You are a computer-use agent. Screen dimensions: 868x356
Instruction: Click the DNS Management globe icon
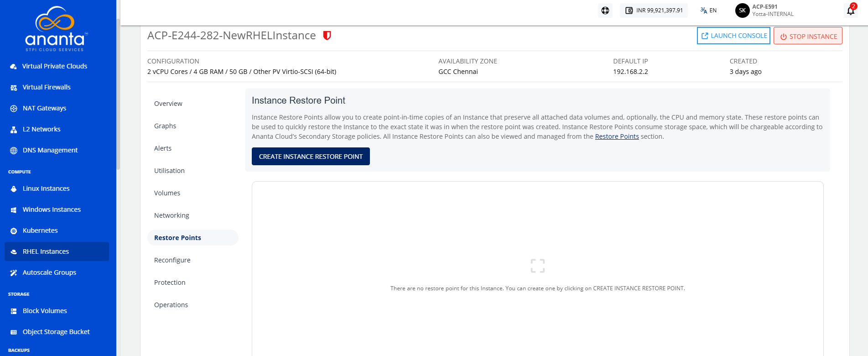click(14, 151)
